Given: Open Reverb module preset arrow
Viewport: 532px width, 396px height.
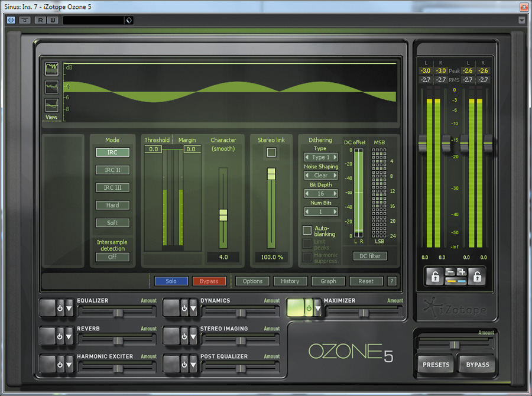Looking at the screenshot, I should click(x=69, y=336).
